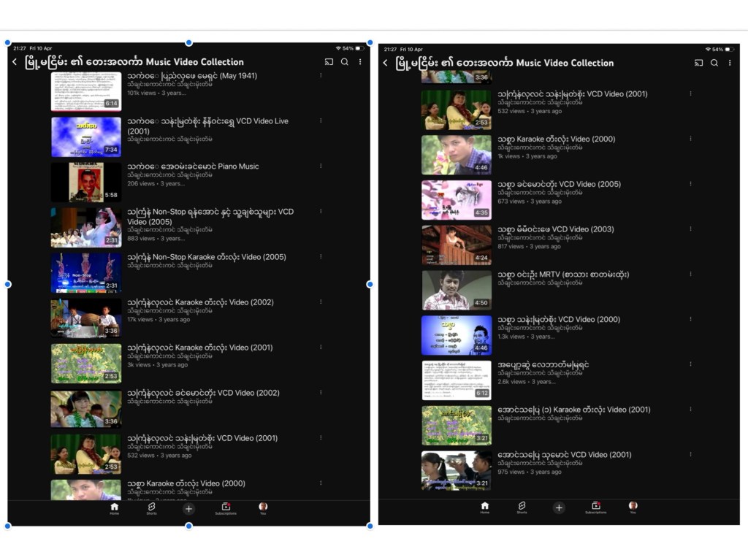Play the MRTV video thumbnail showing 4:50
The width and height of the screenshot is (748, 560).
(456, 291)
